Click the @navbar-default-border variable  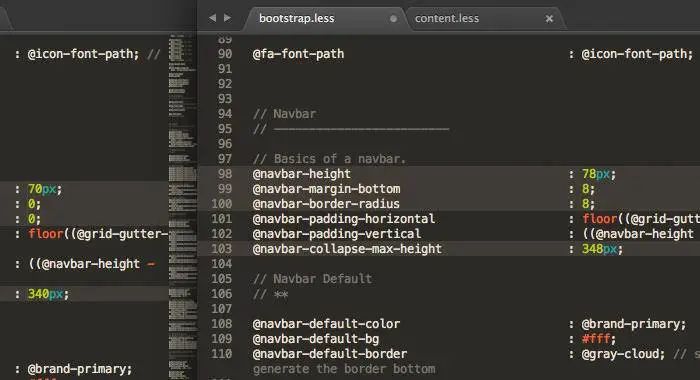pos(330,354)
